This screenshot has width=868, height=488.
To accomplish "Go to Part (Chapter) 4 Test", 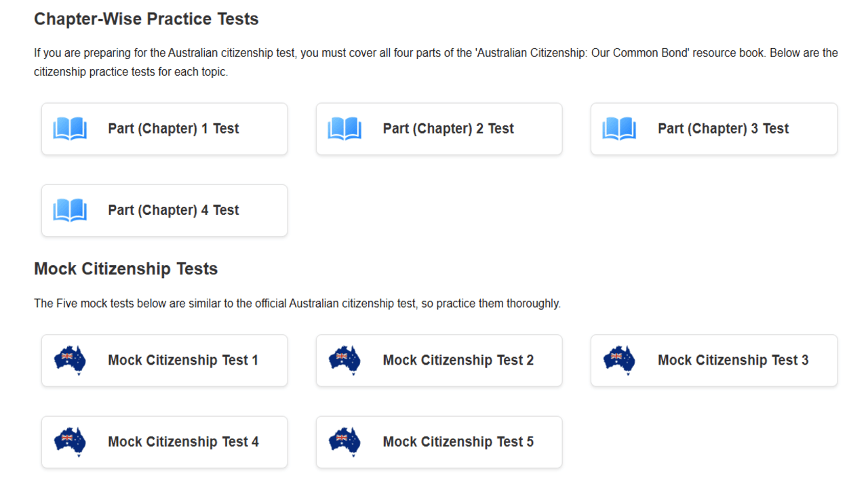I will [x=174, y=210].
